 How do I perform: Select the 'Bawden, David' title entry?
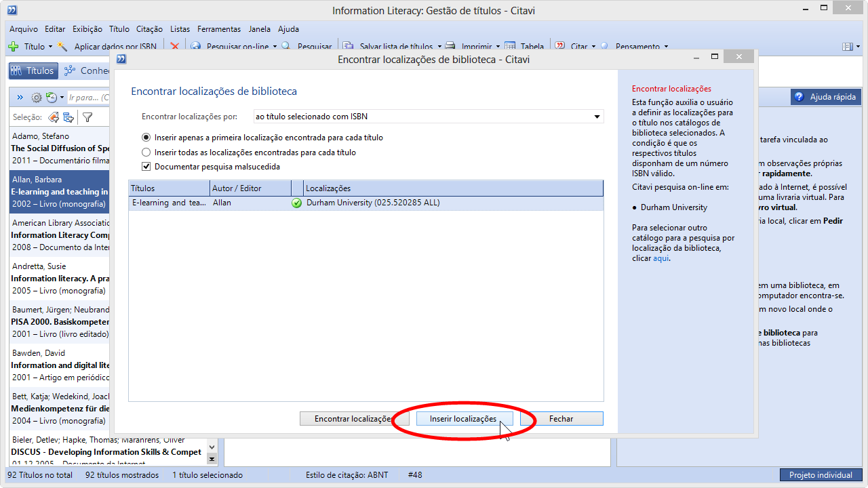(59, 365)
